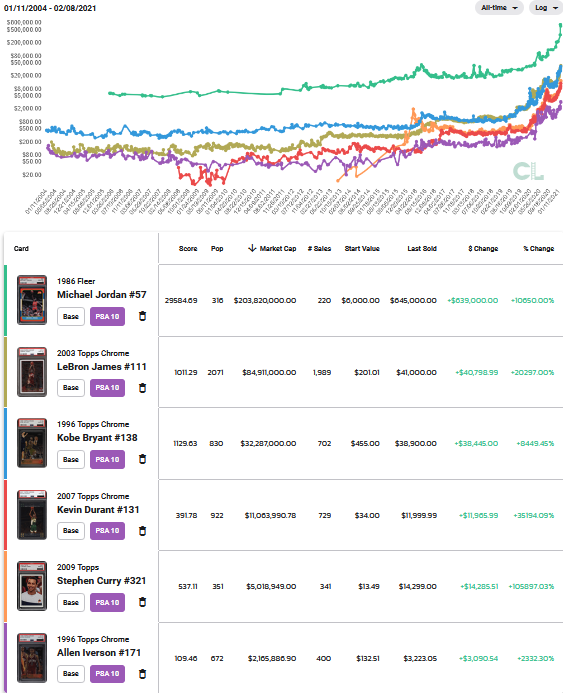Click PSA 10 on the Kobe Bryant row
563x693 pixels.
[107, 460]
